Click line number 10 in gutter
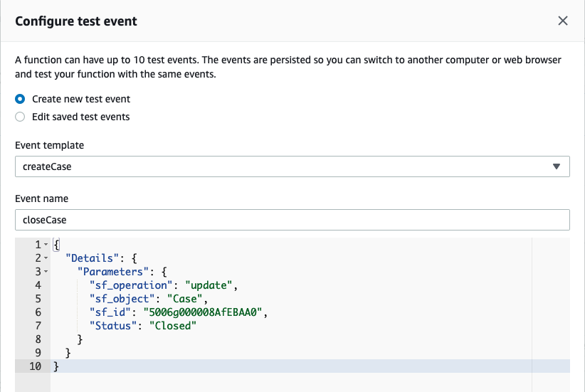The image size is (585, 392). tap(36, 366)
